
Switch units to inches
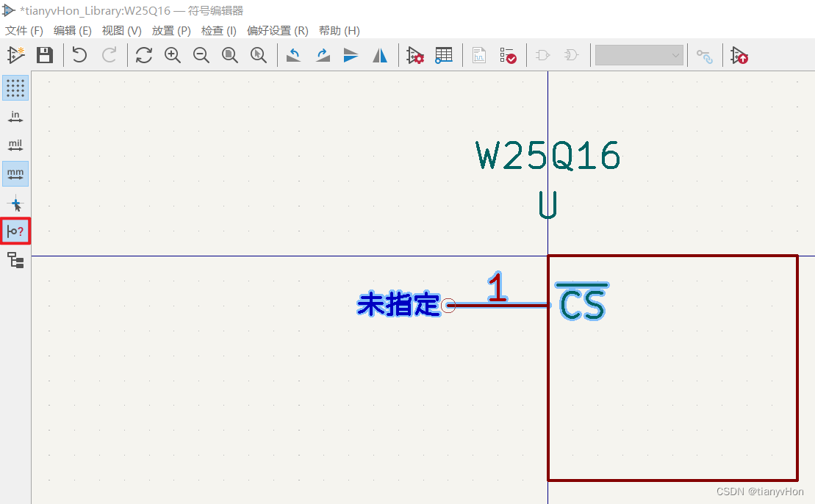click(x=15, y=117)
